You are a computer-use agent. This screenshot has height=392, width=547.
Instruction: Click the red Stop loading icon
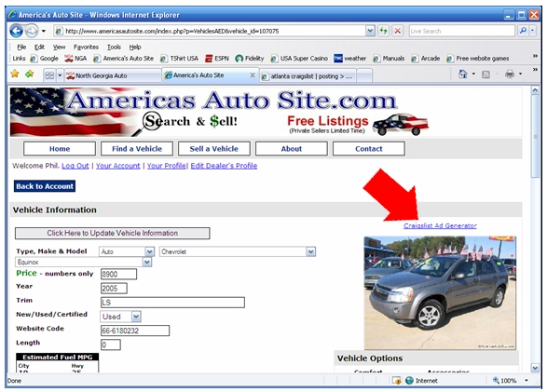coord(397,31)
